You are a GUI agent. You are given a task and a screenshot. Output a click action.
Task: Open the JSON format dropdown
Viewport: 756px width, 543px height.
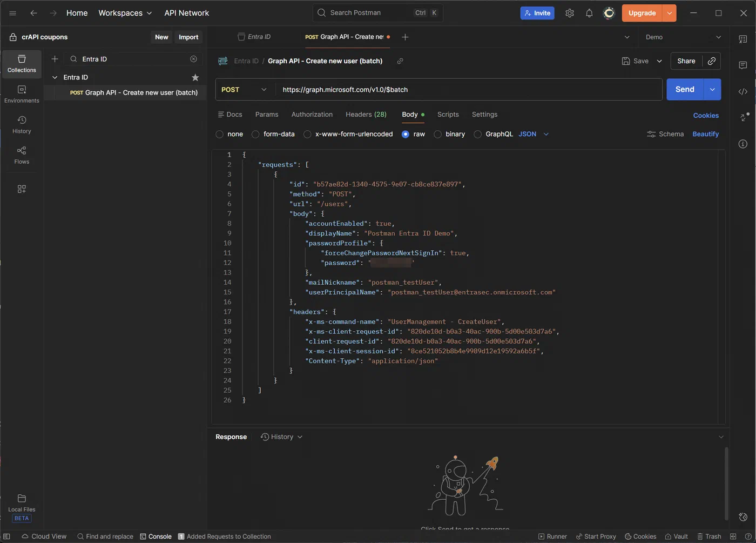(x=534, y=134)
